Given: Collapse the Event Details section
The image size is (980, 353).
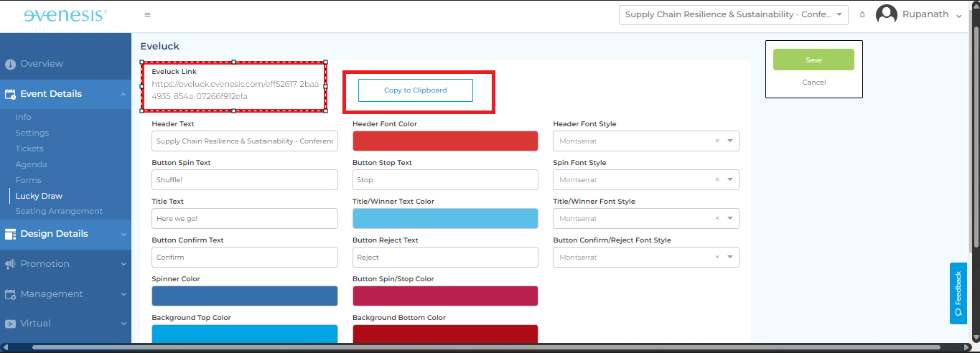Looking at the screenshot, I should (x=123, y=94).
